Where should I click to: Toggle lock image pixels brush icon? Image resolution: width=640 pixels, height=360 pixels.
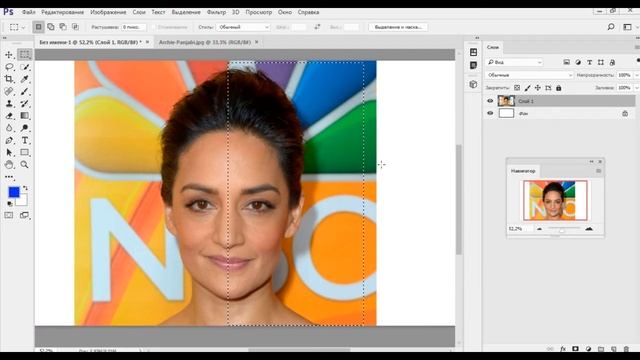pos(527,88)
